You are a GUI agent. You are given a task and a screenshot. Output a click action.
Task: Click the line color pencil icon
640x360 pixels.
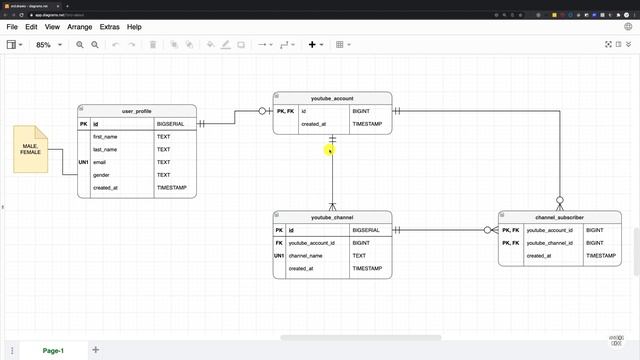[x=225, y=44]
